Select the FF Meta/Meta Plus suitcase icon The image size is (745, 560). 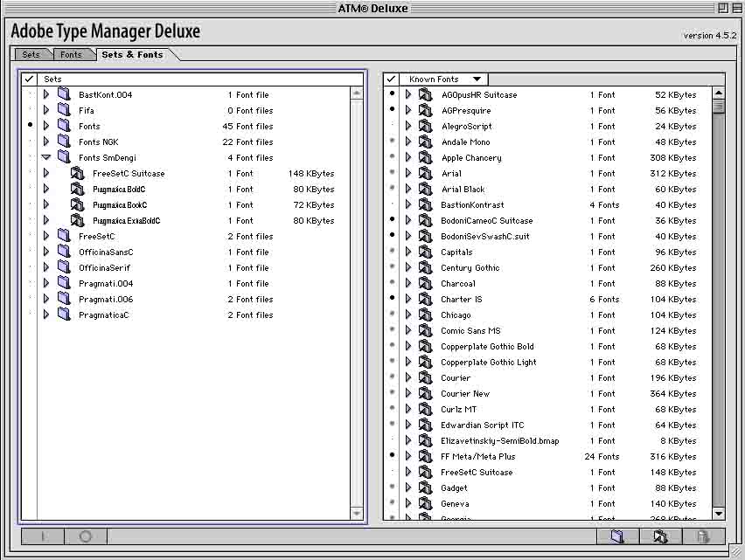pyautogui.click(x=425, y=455)
